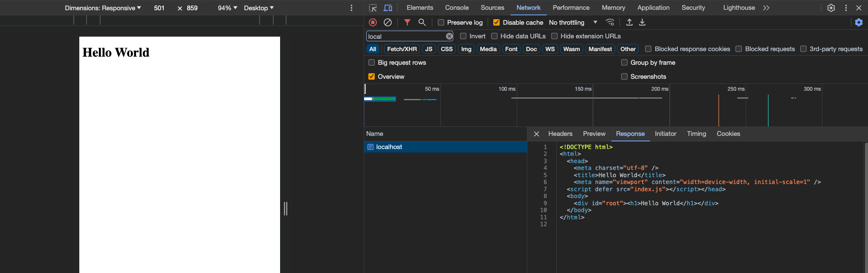Open device toolbar more options menu
The width and height of the screenshot is (868, 273).
pyautogui.click(x=351, y=8)
